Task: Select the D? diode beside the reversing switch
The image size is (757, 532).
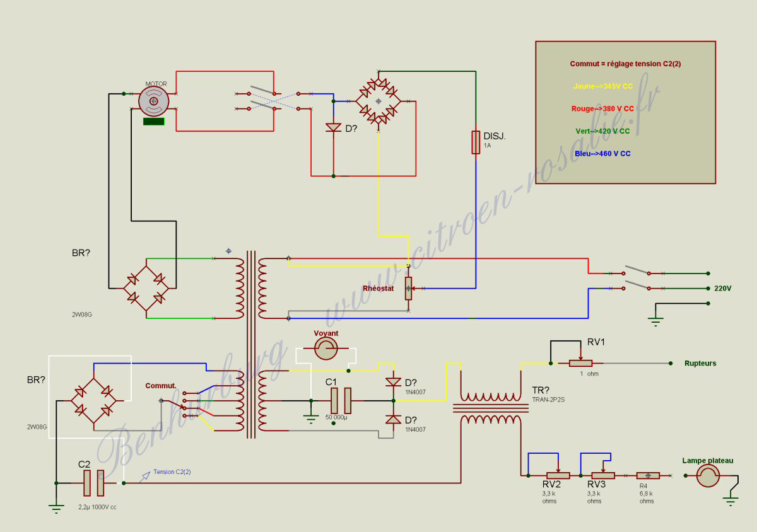Action: click(x=333, y=128)
